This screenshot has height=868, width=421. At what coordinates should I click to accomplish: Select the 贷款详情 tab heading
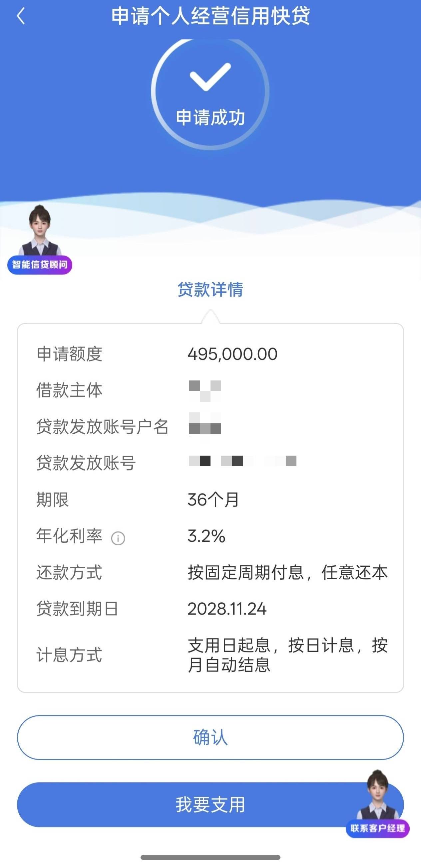pos(210,290)
